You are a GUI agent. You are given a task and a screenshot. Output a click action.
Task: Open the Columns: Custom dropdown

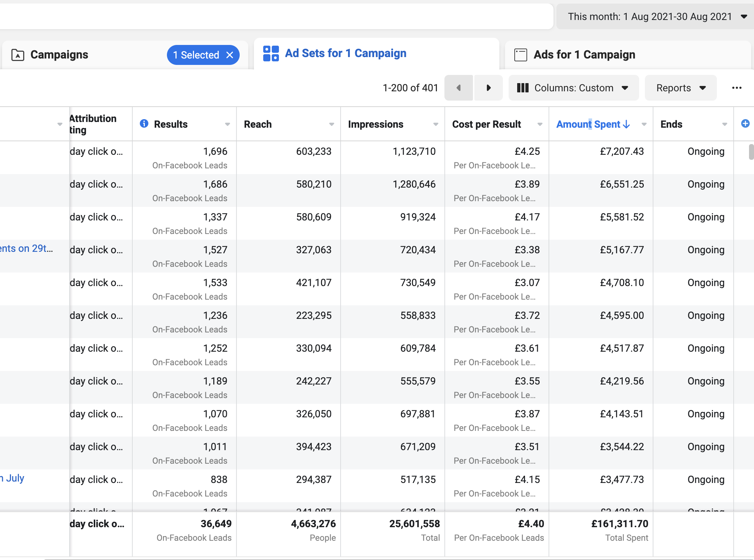(573, 88)
